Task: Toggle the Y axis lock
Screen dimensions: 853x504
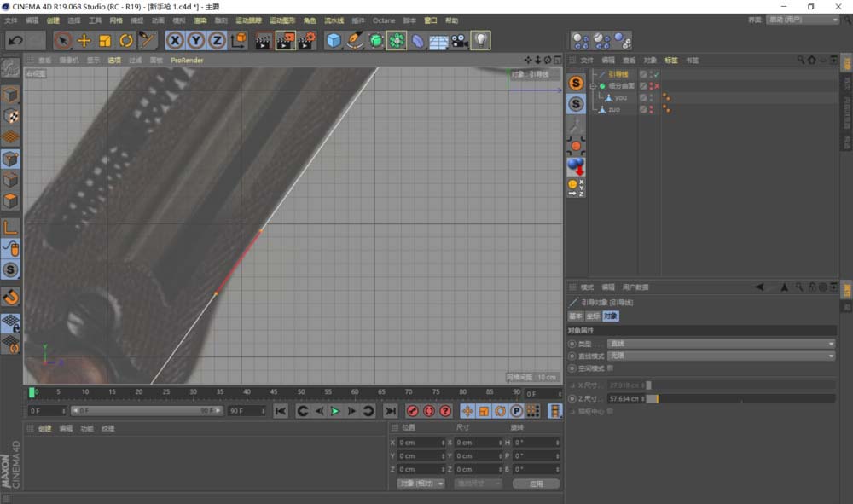Action: tap(196, 40)
